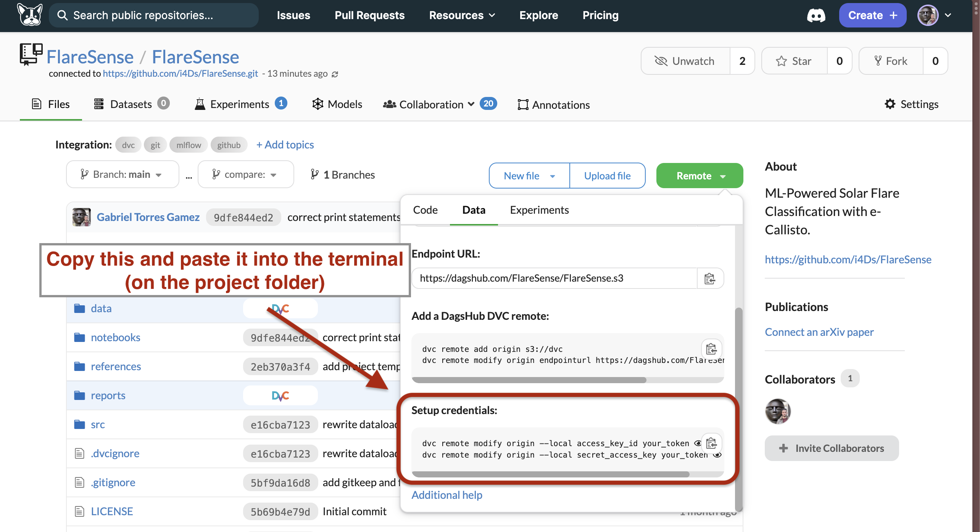
Task: Click the collaborator avatar thumbnail
Action: [x=778, y=411]
